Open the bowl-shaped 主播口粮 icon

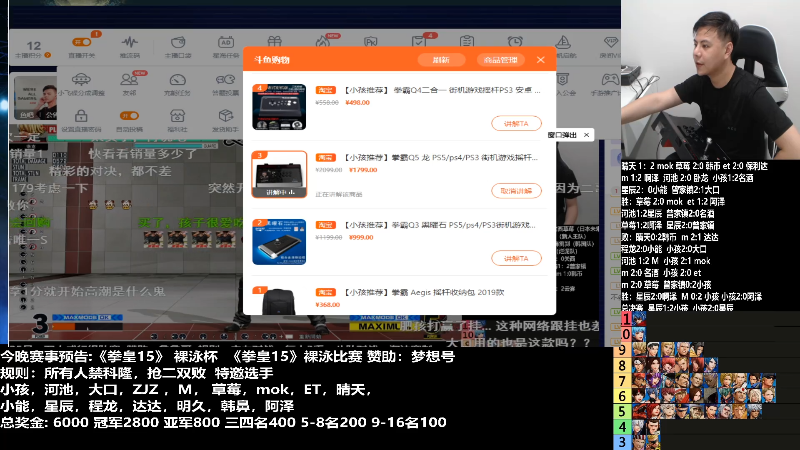point(178,42)
